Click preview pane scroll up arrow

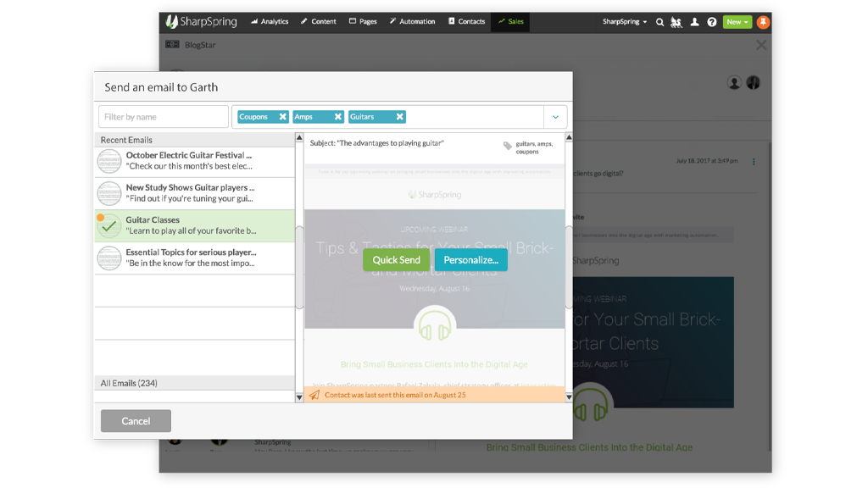coord(569,137)
